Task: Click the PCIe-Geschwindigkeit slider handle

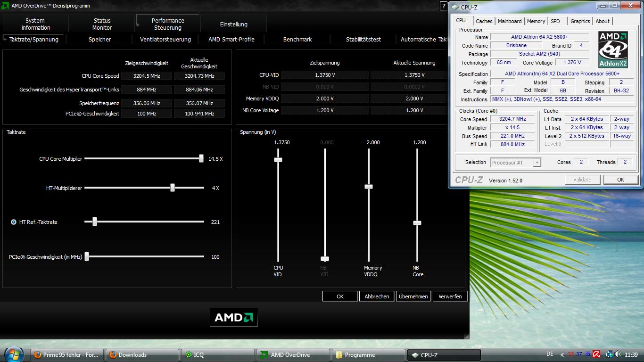Action: click(87, 256)
